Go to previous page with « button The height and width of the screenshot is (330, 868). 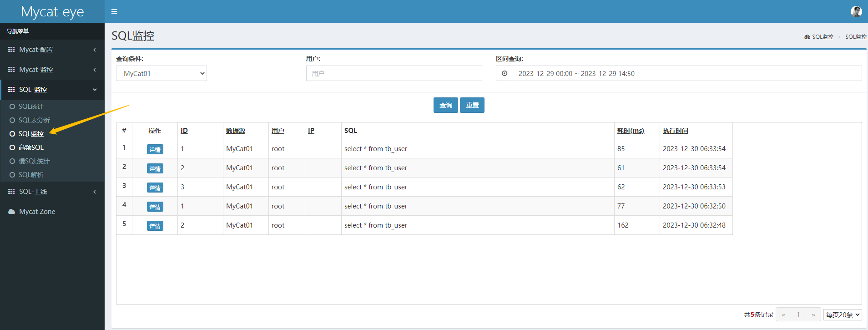tap(783, 315)
